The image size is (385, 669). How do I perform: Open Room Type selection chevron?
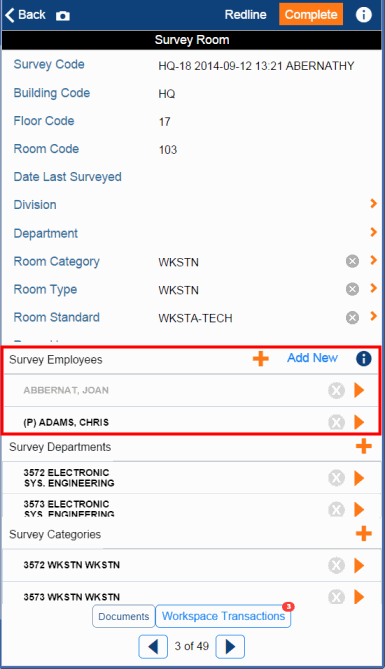coord(373,288)
